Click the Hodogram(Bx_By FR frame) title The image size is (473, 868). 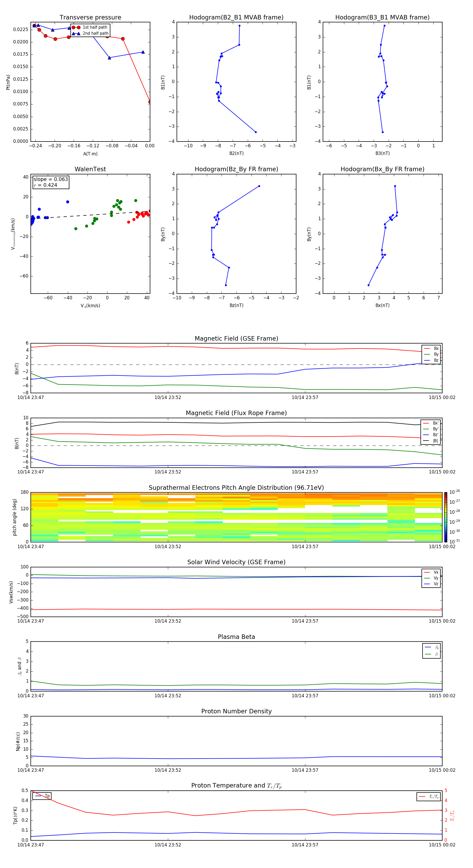(x=382, y=169)
